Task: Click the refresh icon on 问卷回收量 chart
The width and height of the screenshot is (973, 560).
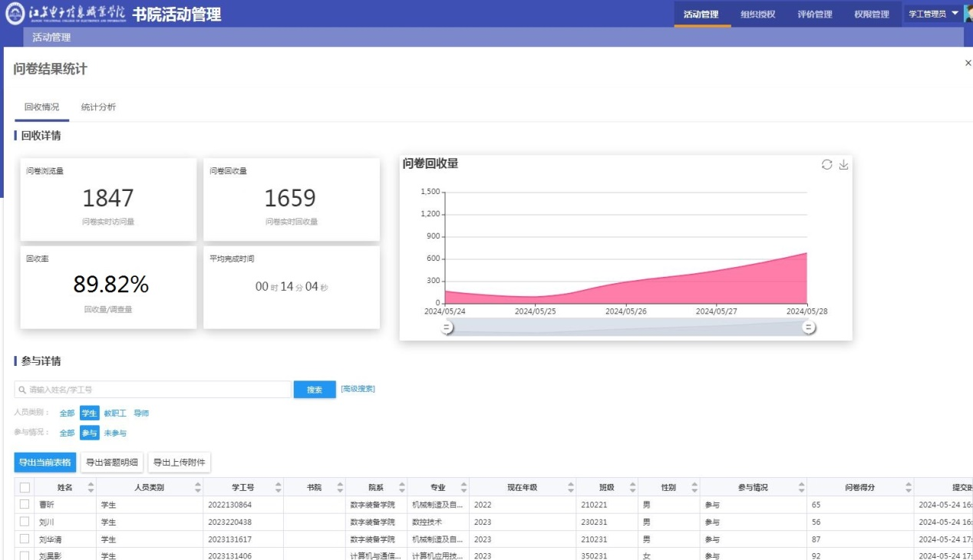Action: 826,164
